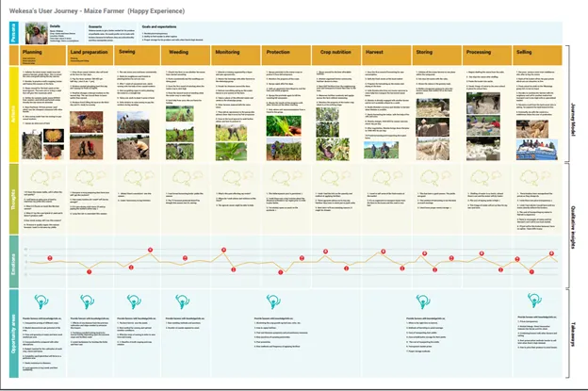Select the Harvest stage header
This screenshot has width=588, height=391.
tap(386, 55)
